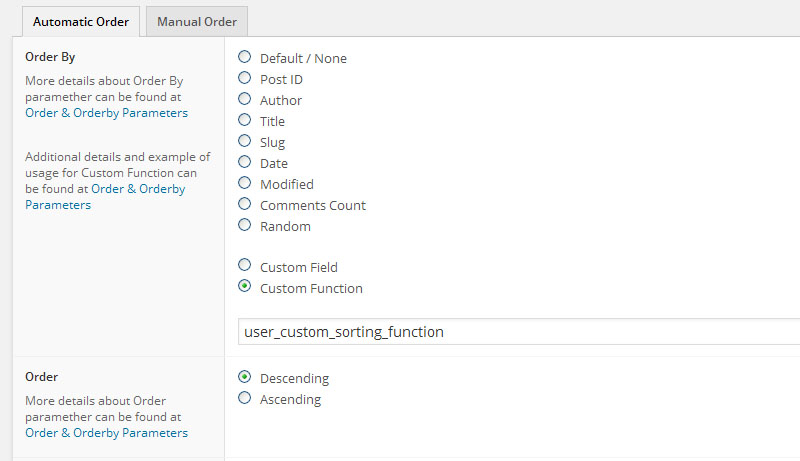800x461 pixels.
Task: Follow the Custom Function usage Order & Orderby link
Action: [105, 197]
